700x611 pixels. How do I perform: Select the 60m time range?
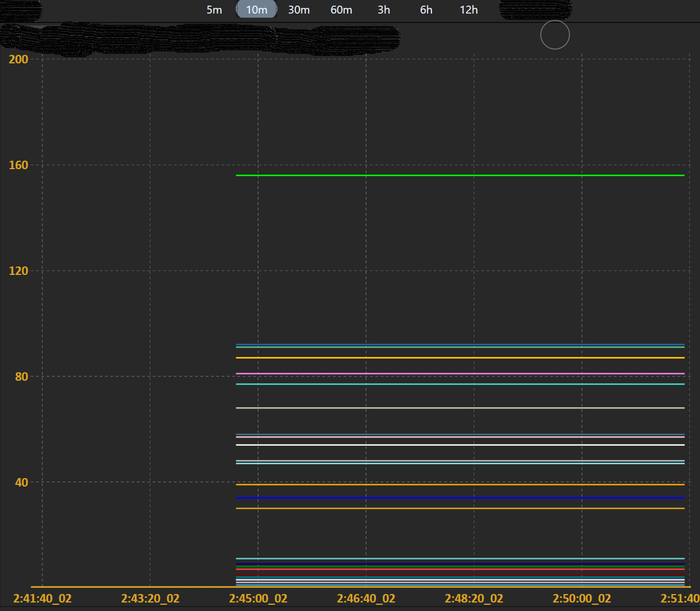(x=341, y=10)
